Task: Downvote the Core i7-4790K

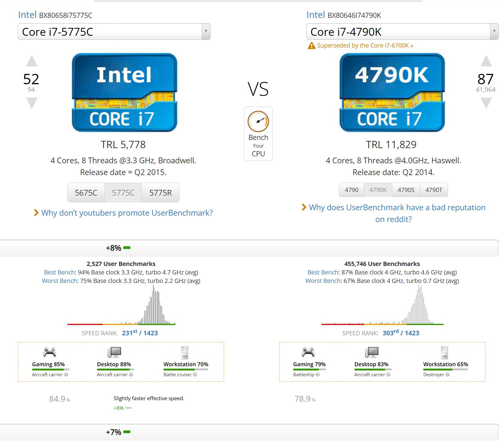Action: pos(486,103)
